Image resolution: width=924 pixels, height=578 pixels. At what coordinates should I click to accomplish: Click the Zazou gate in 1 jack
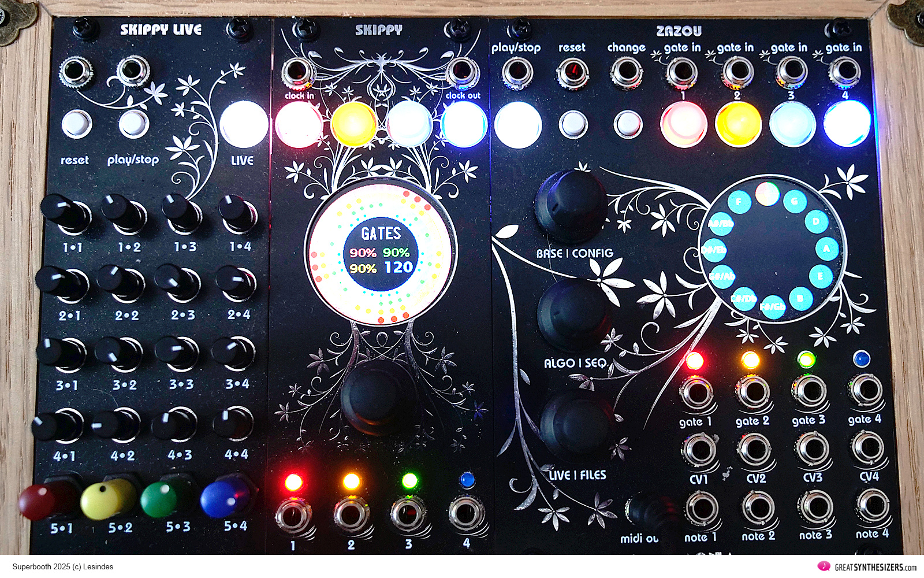click(681, 72)
